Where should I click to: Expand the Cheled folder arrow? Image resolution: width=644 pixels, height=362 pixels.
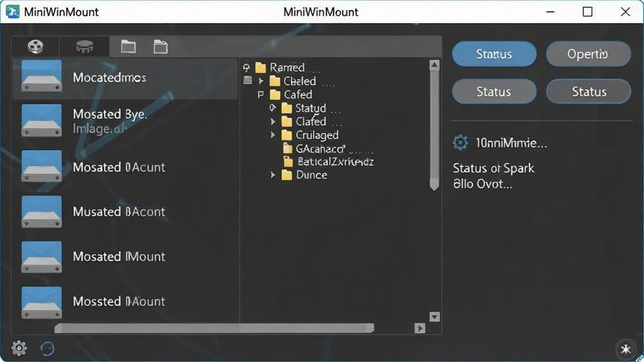click(261, 81)
